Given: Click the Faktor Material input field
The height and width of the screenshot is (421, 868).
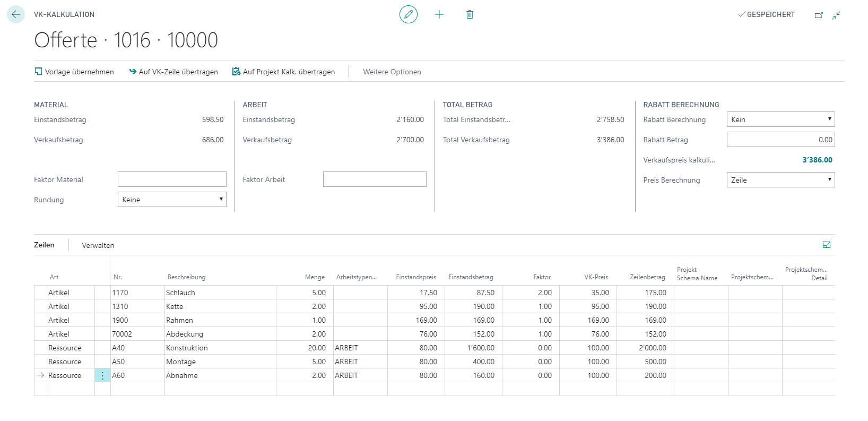Looking at the screenshot, I should tap(172, 179).
